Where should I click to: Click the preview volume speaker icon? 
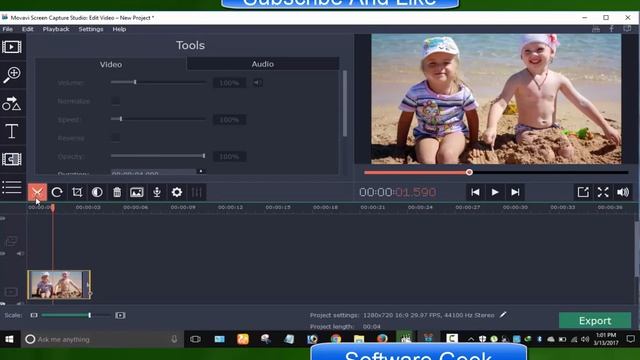tap(623, 192)
